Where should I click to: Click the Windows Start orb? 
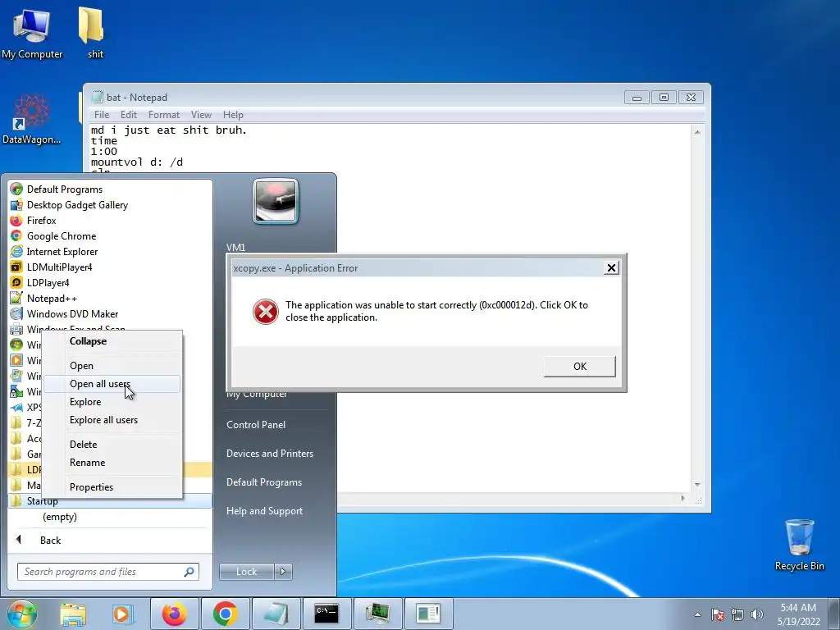[x=22, y=614]
